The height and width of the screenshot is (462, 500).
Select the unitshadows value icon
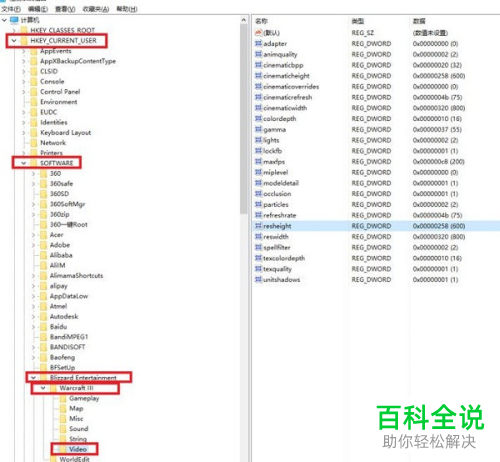pos(258,279)
